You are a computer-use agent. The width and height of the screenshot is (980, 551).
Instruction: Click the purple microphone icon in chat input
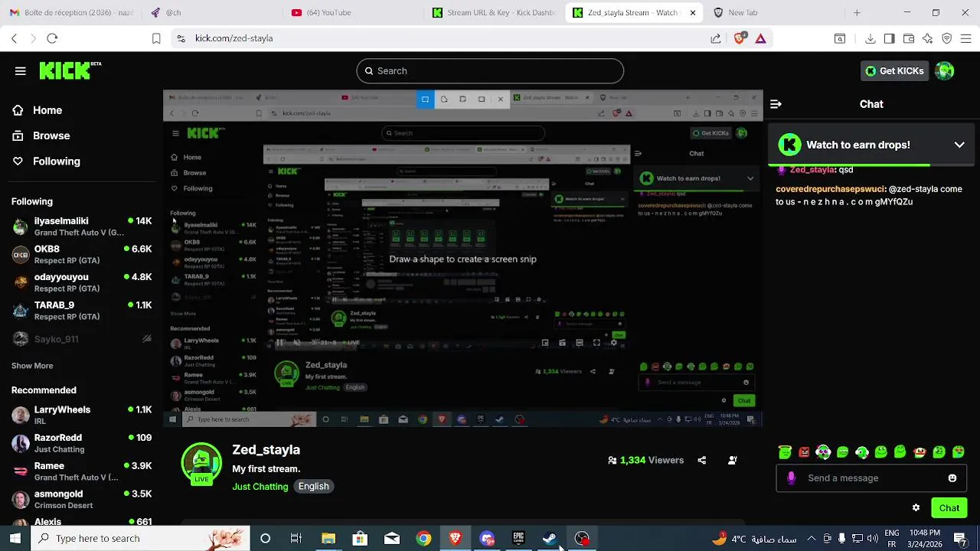click(791, 478)
